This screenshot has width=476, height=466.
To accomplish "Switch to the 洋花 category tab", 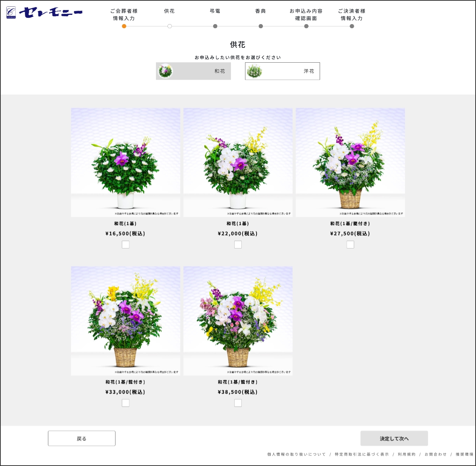I will (x=282, y=71).
